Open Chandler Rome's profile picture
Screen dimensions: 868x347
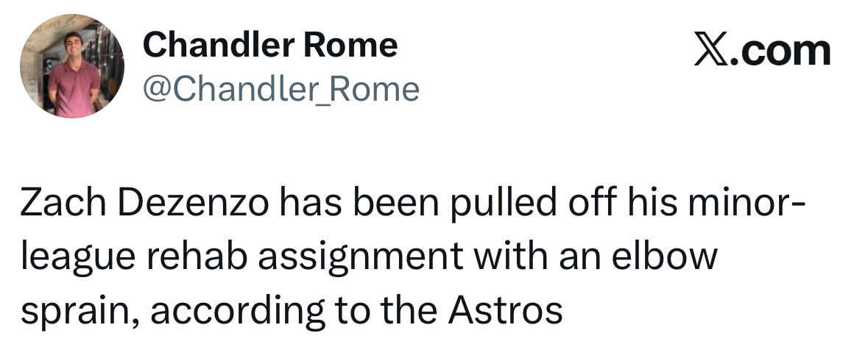[x=72, y=66]
